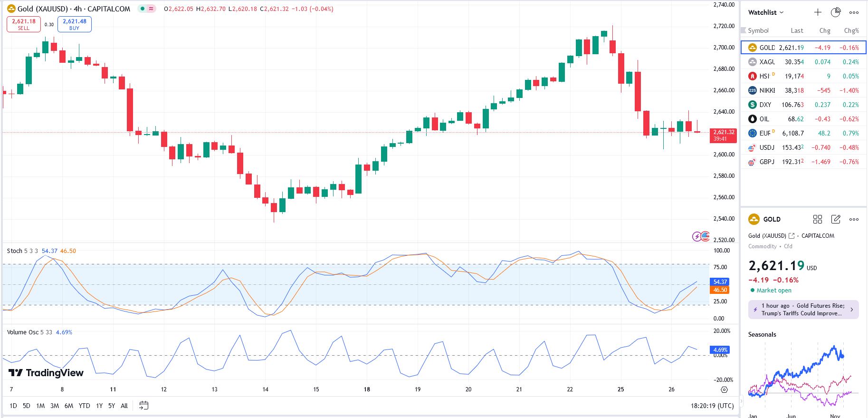868x418 pixels.
Task: Open the watchlist advanced view pie icon
Action: [836, 12]
